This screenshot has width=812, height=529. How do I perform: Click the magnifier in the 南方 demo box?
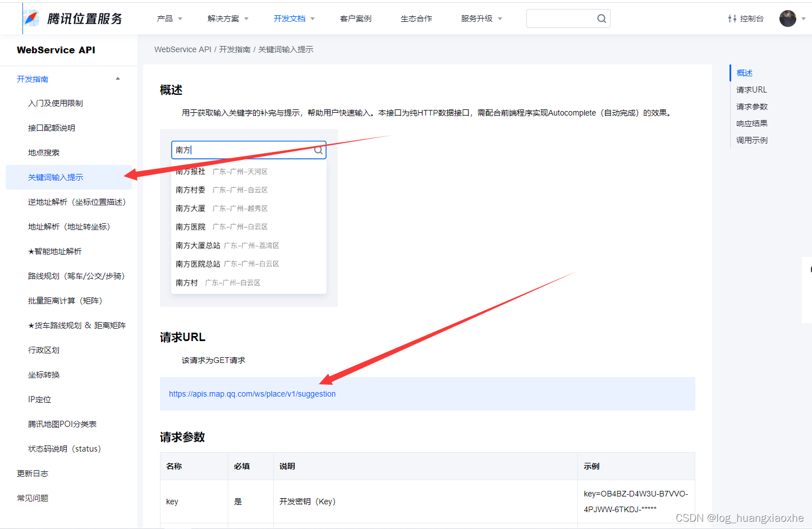318,150
